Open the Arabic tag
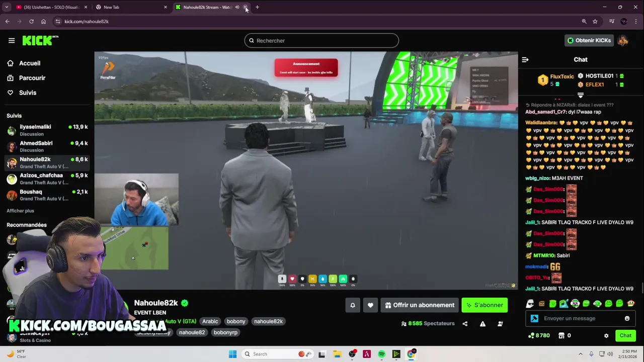 tap(210, 321)
